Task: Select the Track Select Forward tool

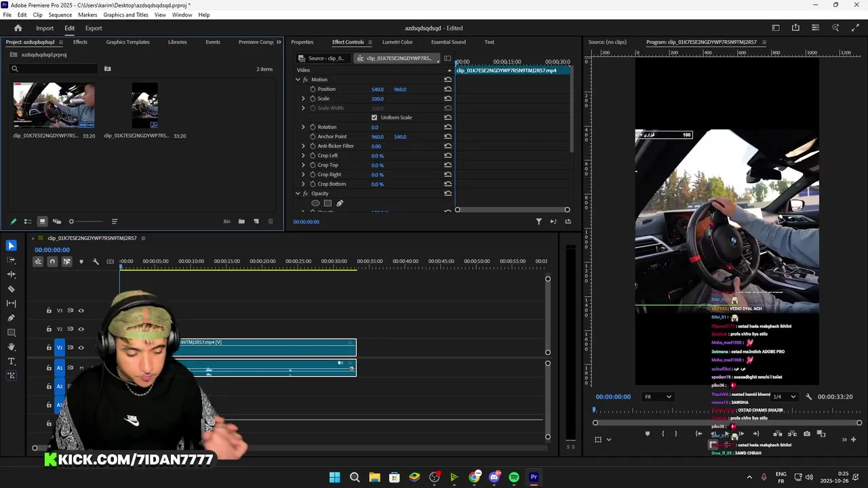Action: click(12, 260)
